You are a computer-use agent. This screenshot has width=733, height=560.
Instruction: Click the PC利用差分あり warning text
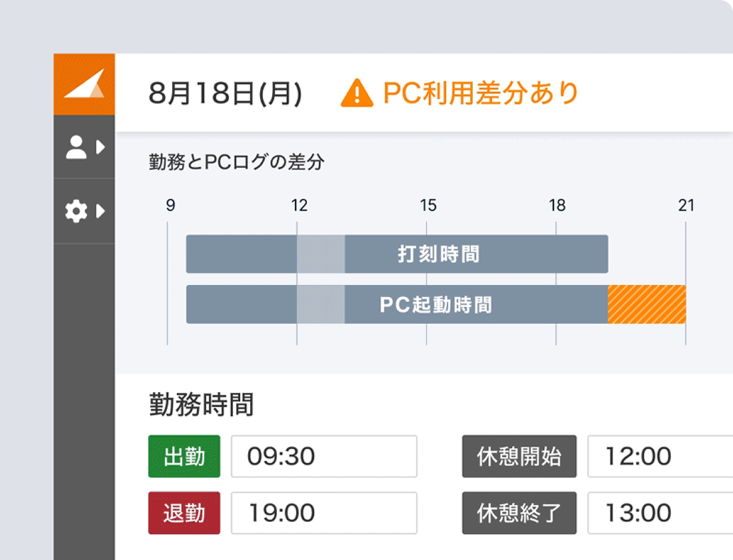[x=481, y=93]
